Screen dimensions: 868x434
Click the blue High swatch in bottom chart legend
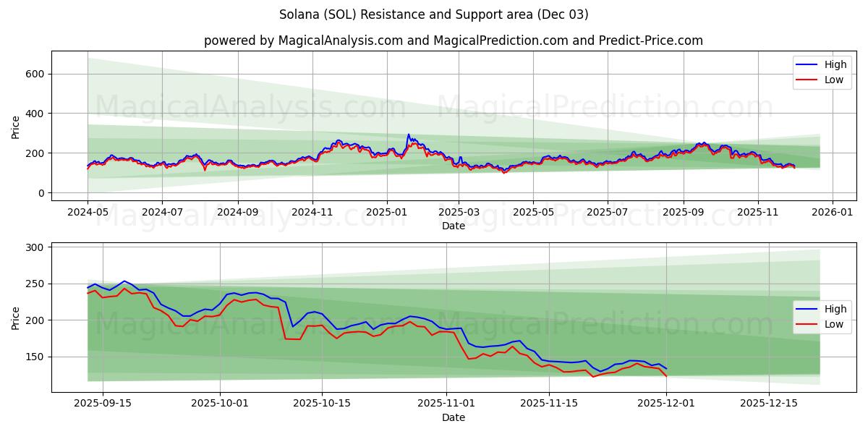(x=807, y=309)
